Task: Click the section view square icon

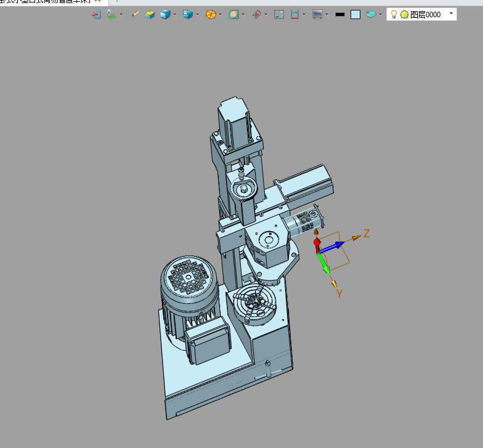Action: pyautogui.click(x=234, y=15)
